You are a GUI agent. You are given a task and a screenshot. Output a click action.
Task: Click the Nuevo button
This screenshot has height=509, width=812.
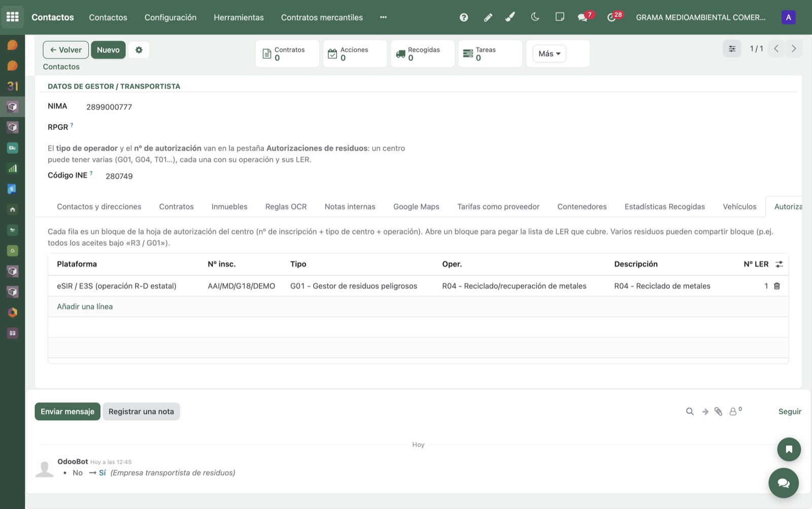[x=108, y=50]
